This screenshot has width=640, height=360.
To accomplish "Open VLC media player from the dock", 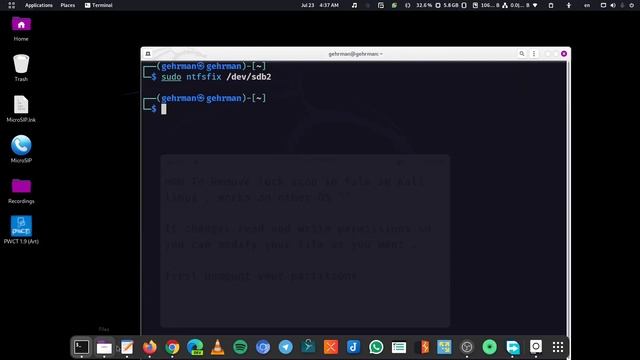I will (x=218, y=347).
